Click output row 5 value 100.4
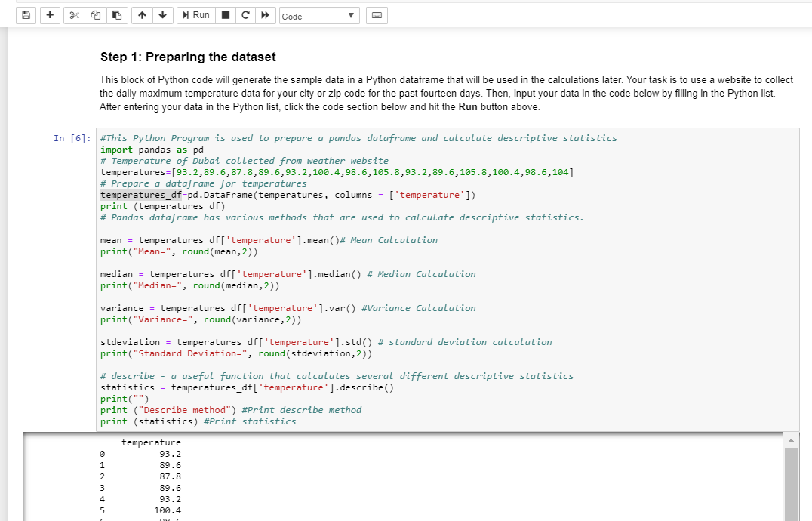The width and height of the screenshot is (812, 521). click(x=168, y=510)
